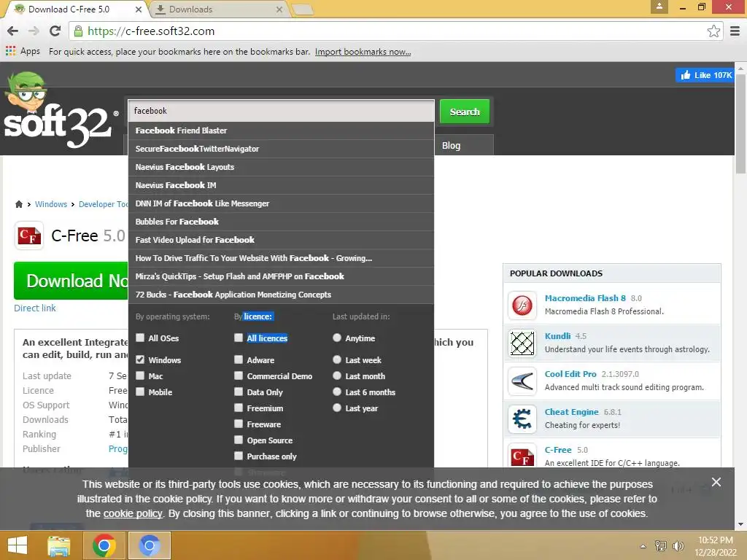The image size is (747, 560).
Task: Click Import bookmarks now link
Action: (x=363, y=52)
